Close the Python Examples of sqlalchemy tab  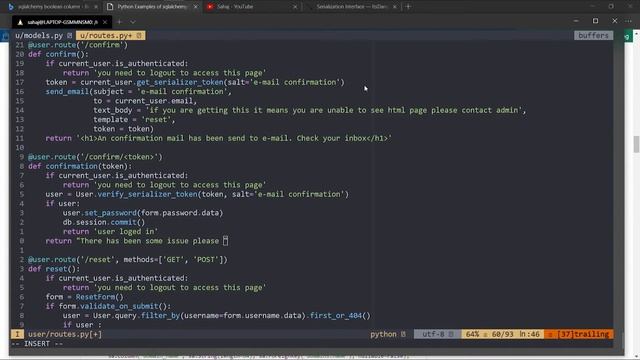(196, 7)
